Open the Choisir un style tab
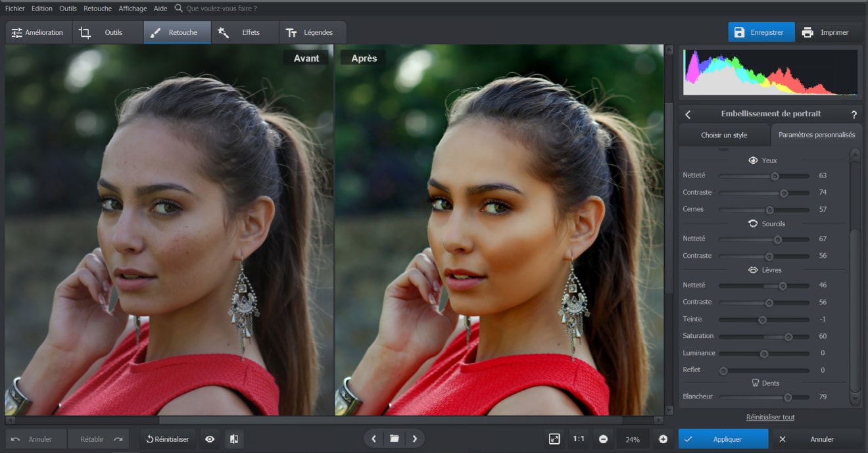 pos(724,135)
